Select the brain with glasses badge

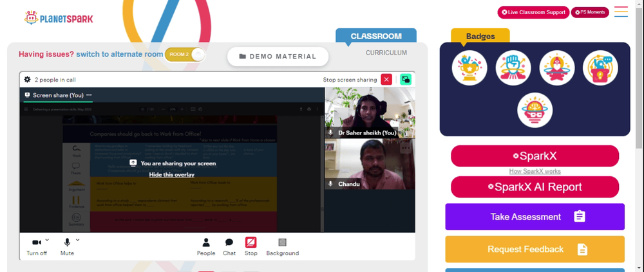(x=535, y=110)
